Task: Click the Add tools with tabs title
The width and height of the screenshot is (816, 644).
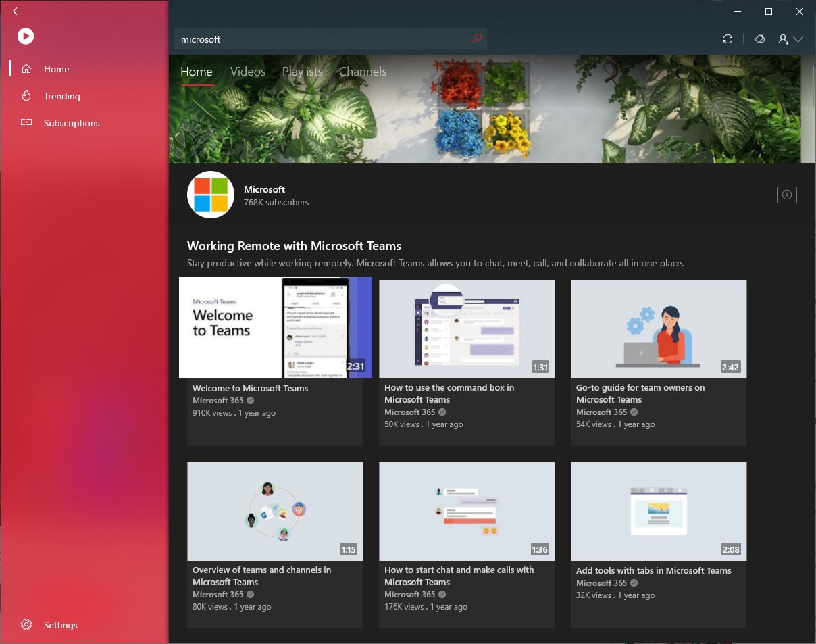Action: click(x=654, y=570)
